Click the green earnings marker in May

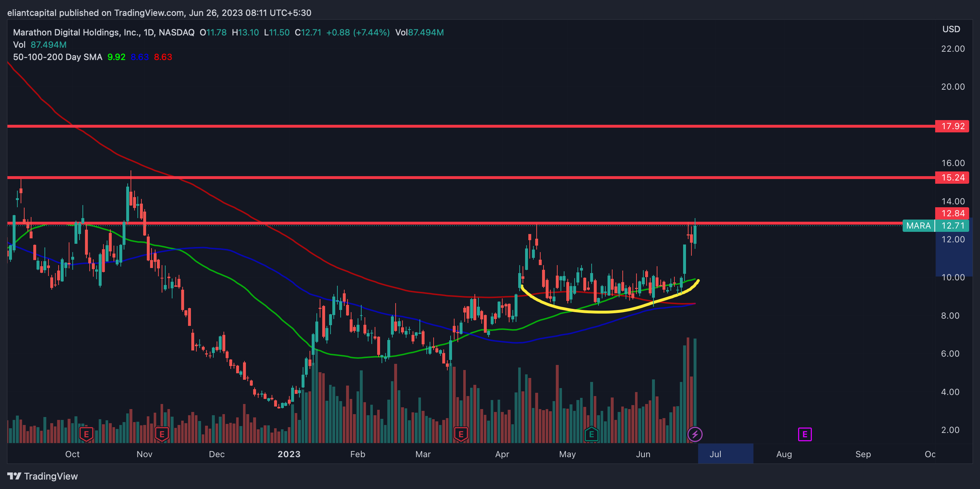coord(591,434)
